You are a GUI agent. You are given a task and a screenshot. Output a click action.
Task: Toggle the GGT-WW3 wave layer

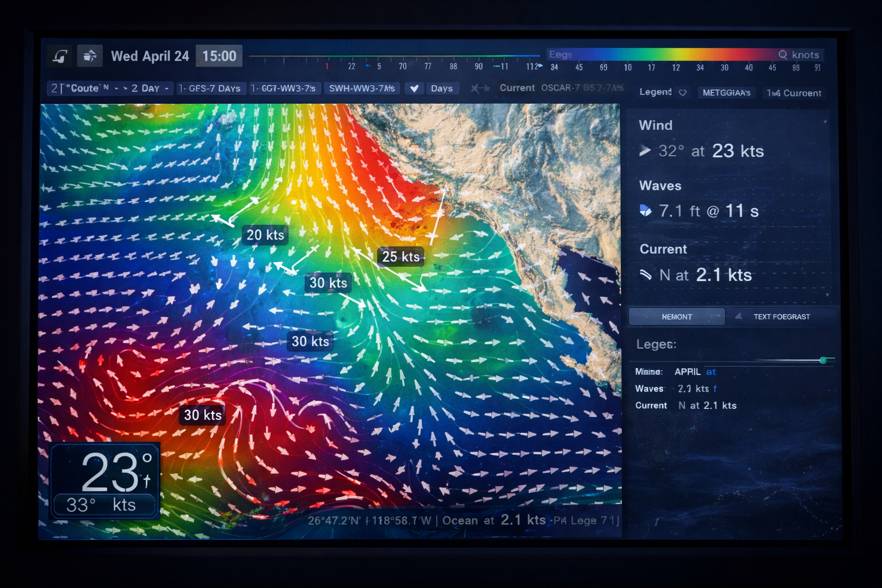(284, 88)
